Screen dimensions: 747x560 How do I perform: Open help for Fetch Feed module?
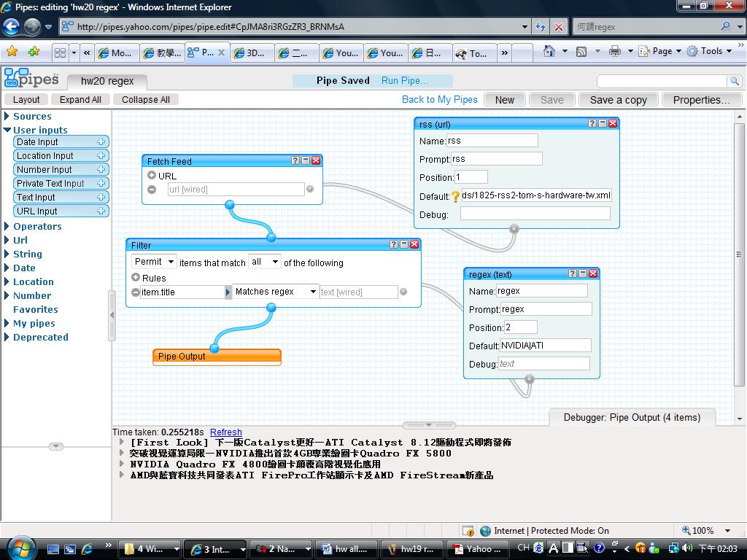(295, 161)
